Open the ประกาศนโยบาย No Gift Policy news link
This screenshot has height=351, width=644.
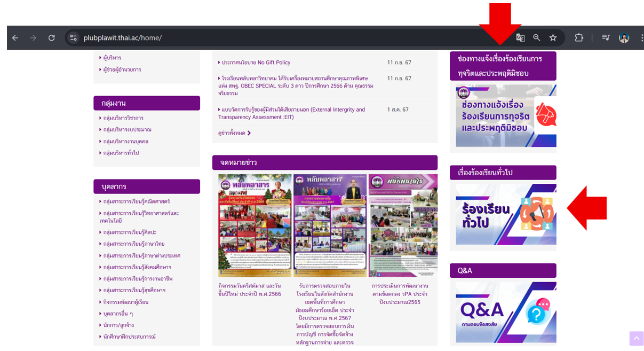pos(256,63)
